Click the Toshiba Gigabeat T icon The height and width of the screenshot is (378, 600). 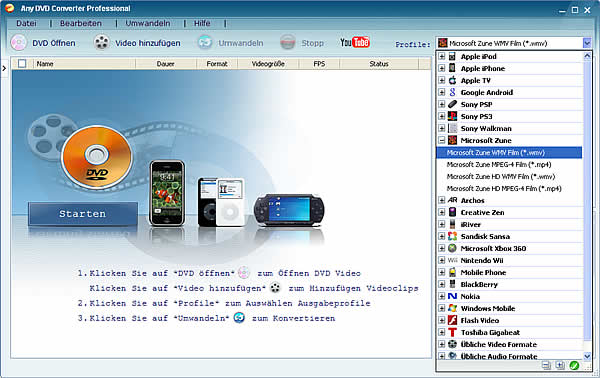(452, 332)
